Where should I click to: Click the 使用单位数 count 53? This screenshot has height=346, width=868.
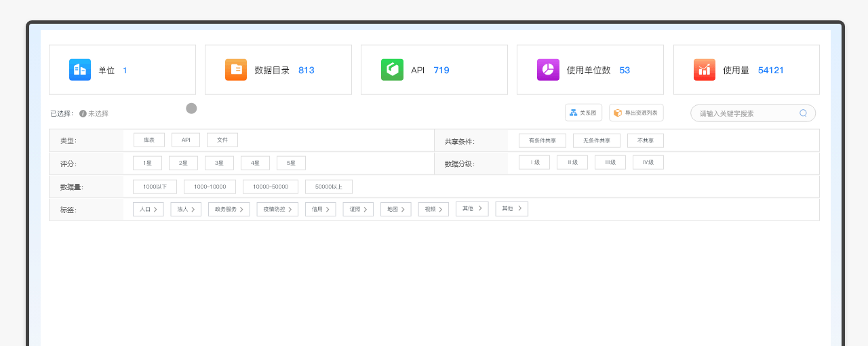625,70
